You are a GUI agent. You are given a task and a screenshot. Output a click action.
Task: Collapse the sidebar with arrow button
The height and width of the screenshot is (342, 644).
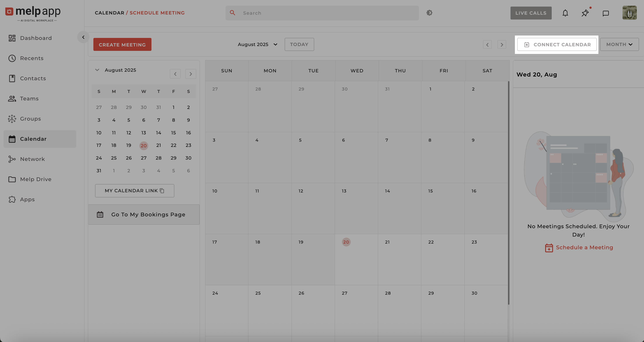click(x=83, y=37)
